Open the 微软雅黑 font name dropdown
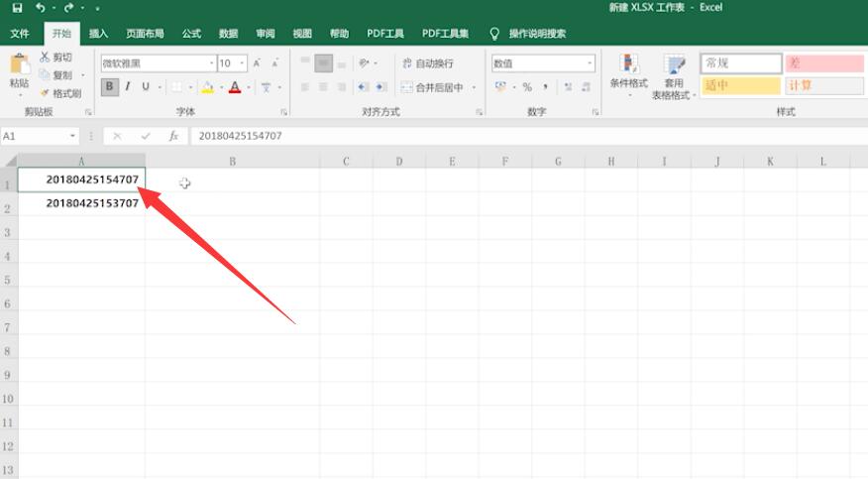This screenshot has height=479, width=868. pos(211,63)
